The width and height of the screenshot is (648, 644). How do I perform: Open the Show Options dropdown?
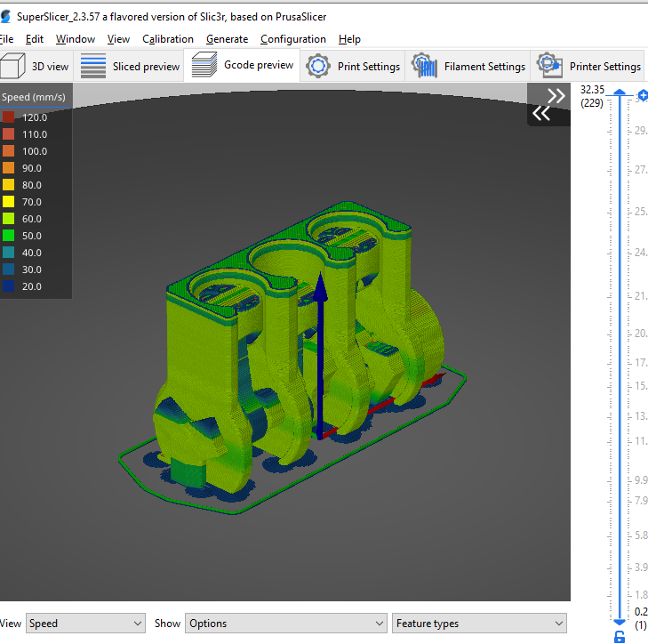pyautogui.click(x=286, y=624)
